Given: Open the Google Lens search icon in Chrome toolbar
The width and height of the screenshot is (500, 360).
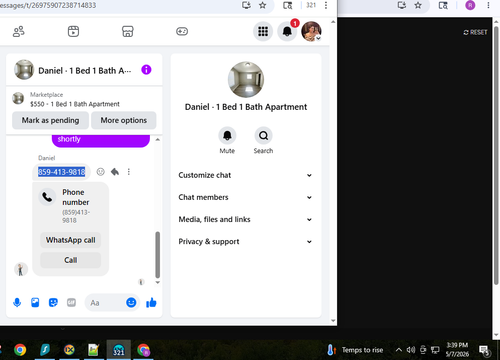Looking at the screenshot, I should click(x=287, y=5).
